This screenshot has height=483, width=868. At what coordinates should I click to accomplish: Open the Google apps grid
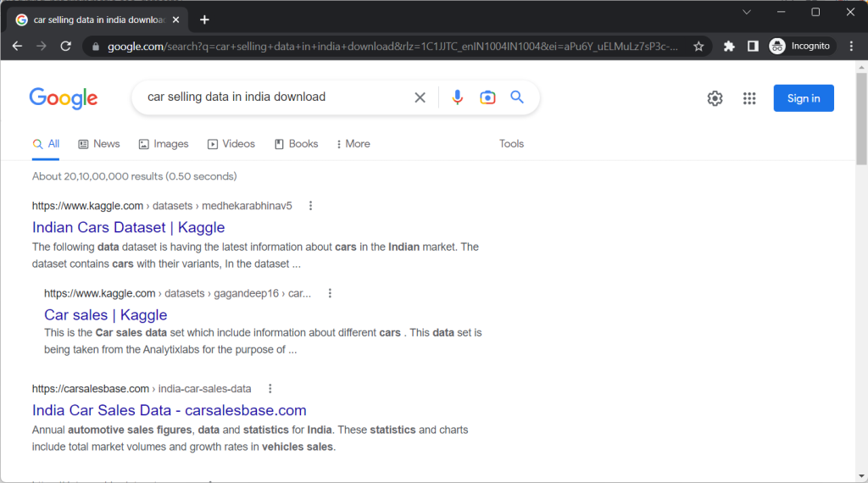[749, 98]
